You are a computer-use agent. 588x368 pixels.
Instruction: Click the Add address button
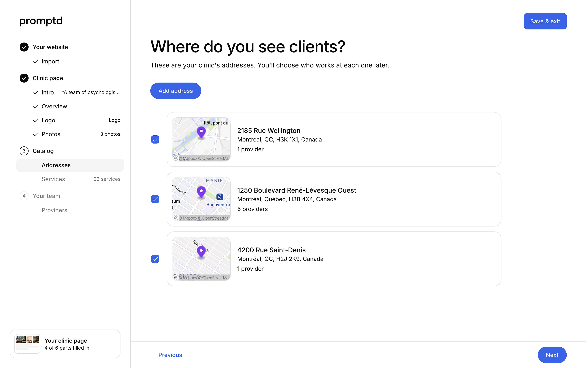click(x=176, y=91)
